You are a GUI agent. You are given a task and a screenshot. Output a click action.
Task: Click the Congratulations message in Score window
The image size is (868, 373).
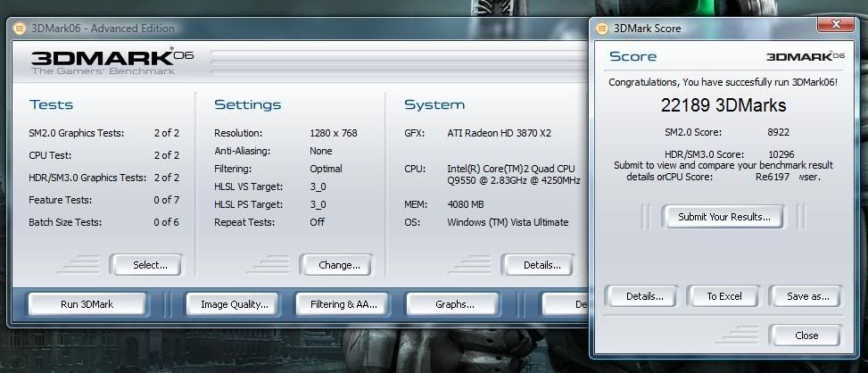pyautogui.click(x=723, y=82)
